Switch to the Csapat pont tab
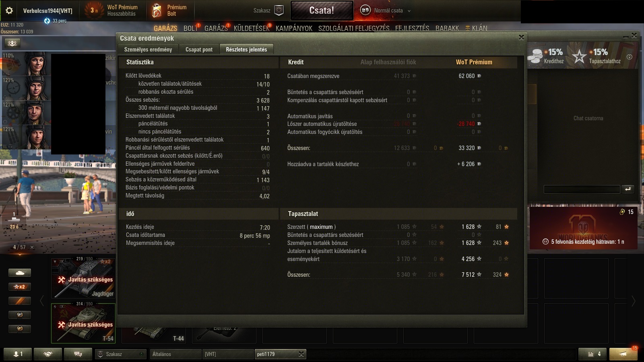 pyautogui.click(x=199, y=49)
